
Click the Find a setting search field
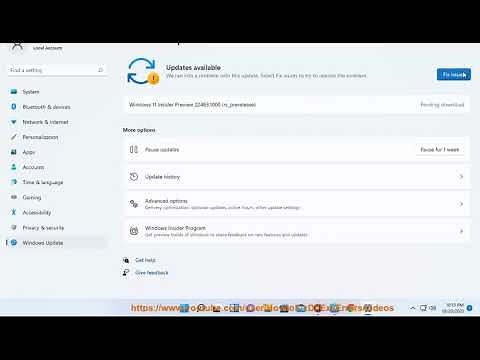coord(57,70)
